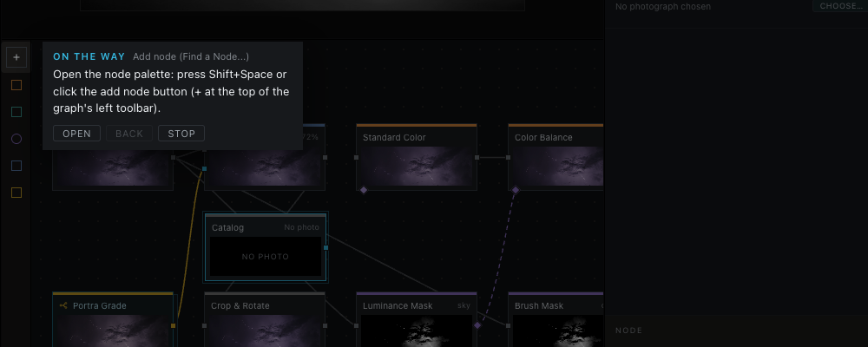Click the Portra Grade yellow output port
This screenshot has width=868, height=347.
click(174, 326)
